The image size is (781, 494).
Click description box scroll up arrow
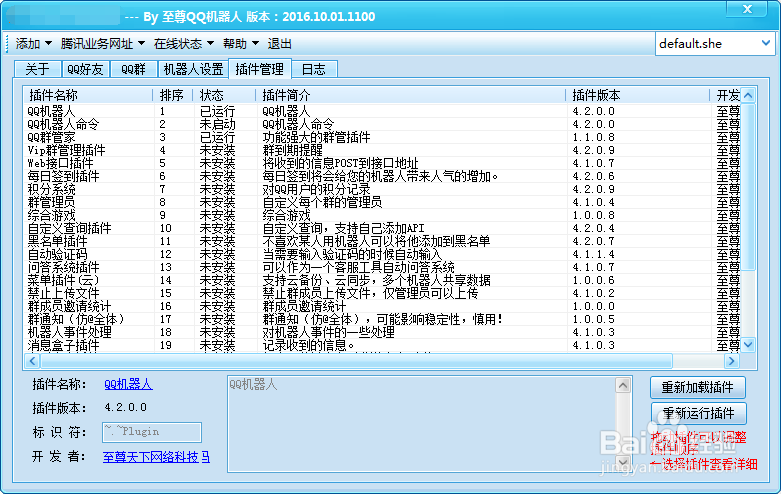623,385
